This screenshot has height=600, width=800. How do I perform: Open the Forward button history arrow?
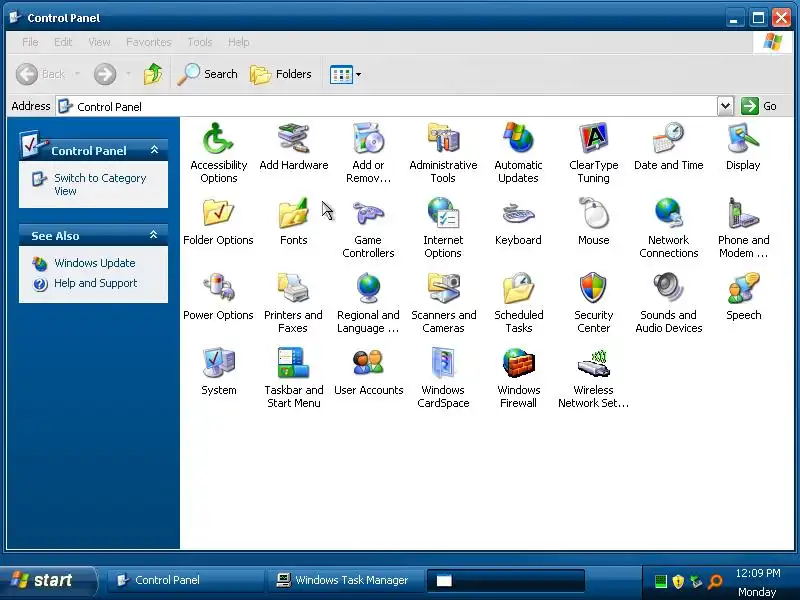(128, 74)
